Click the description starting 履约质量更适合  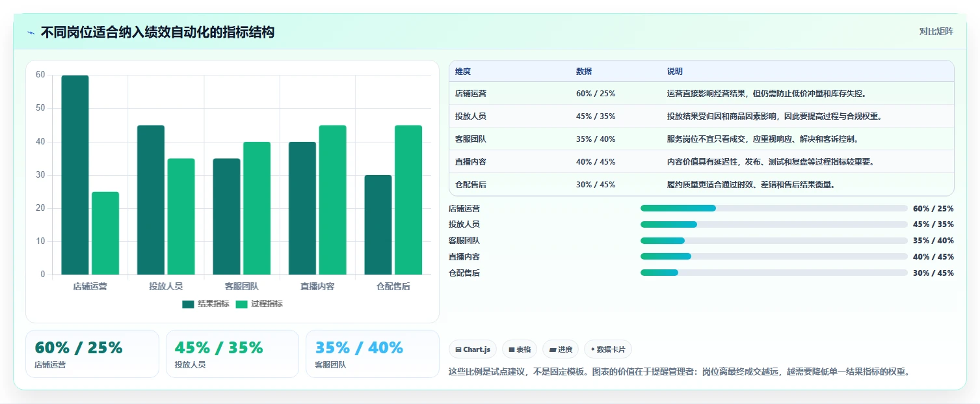[751, 185]
